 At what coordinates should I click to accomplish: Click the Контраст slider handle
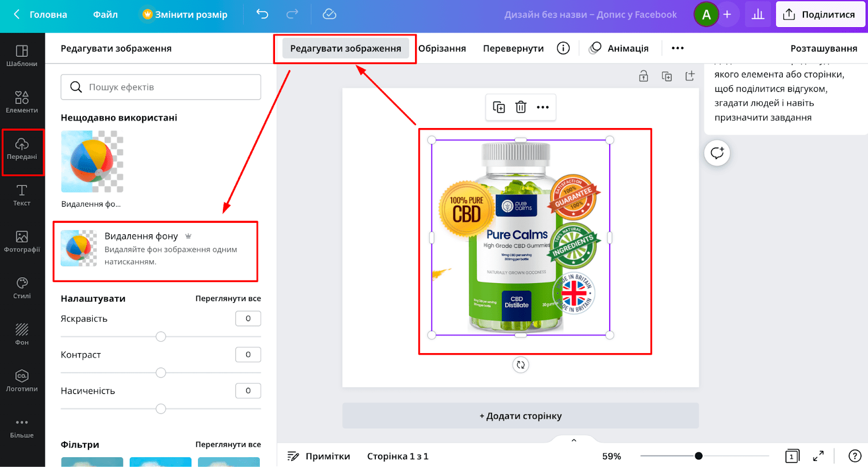click(x=161, y=373)
